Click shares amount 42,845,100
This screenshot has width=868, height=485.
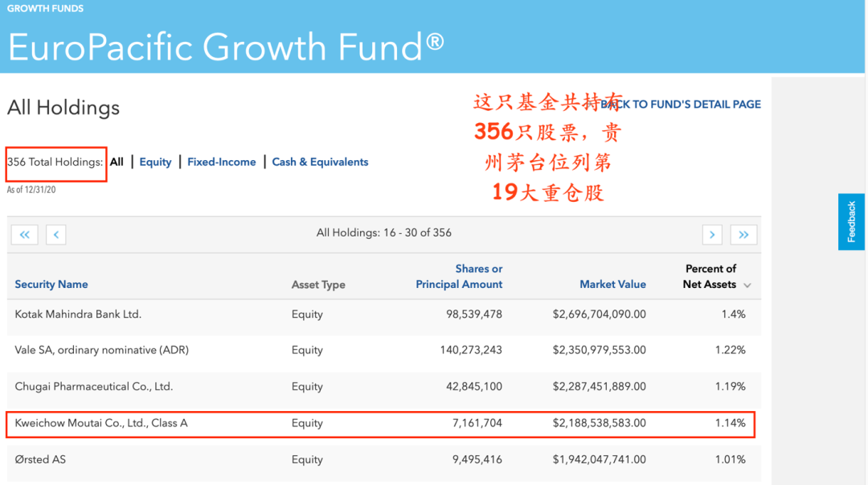(x=474, y=386)
